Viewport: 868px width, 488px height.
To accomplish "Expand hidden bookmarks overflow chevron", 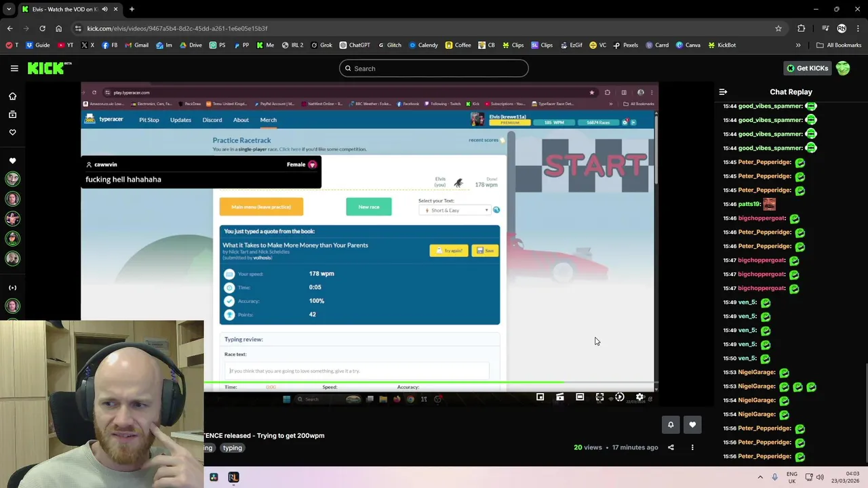I will click(798, 45).
